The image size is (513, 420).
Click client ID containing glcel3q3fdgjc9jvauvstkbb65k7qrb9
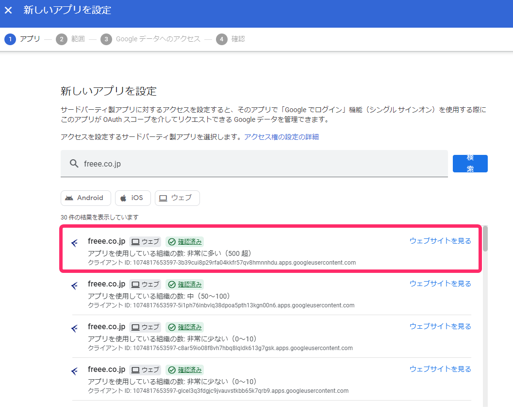click(x=218, y=391)
